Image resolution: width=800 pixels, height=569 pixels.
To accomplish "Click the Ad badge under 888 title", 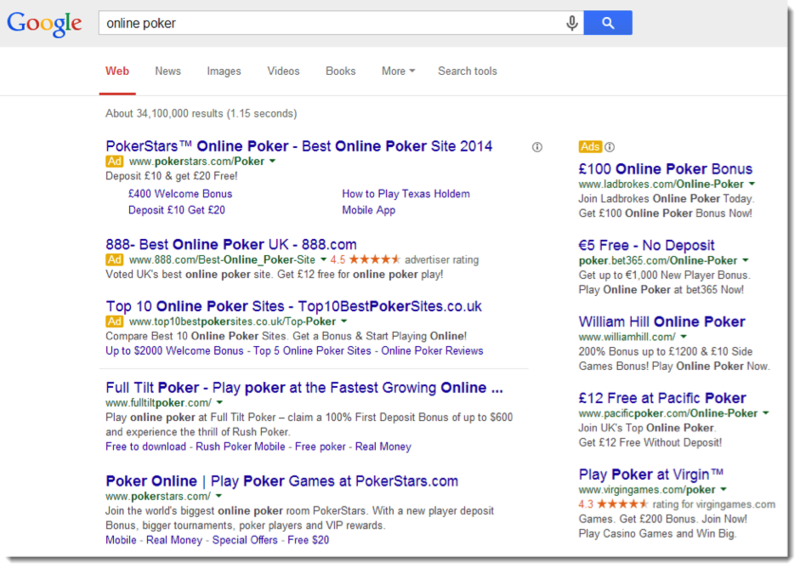I will pos(114,260).
